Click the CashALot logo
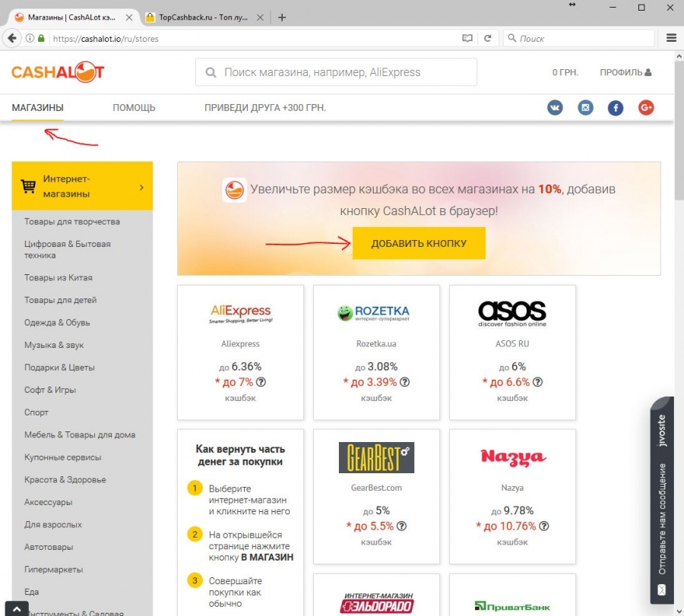The height and width of the screenshot is (616, 684). (x=58, y=72)
